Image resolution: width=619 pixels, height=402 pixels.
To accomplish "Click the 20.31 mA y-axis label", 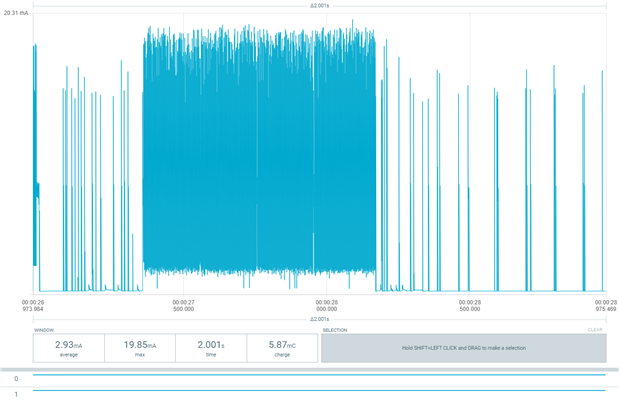I will [x=16, y=13].
